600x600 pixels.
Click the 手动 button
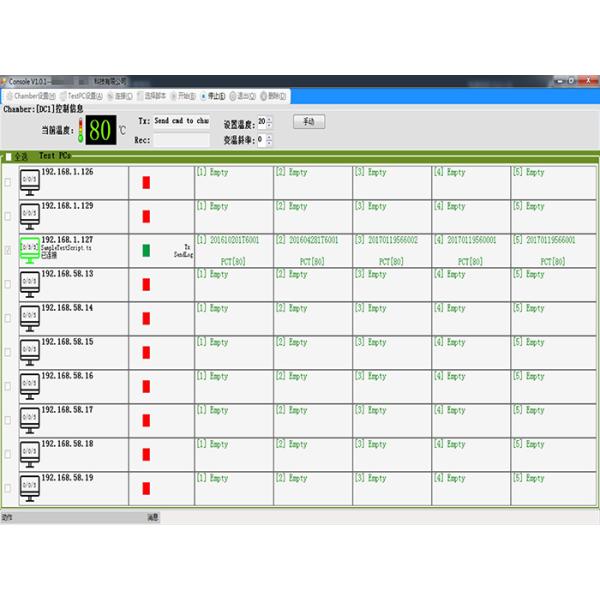coord(309,122)
